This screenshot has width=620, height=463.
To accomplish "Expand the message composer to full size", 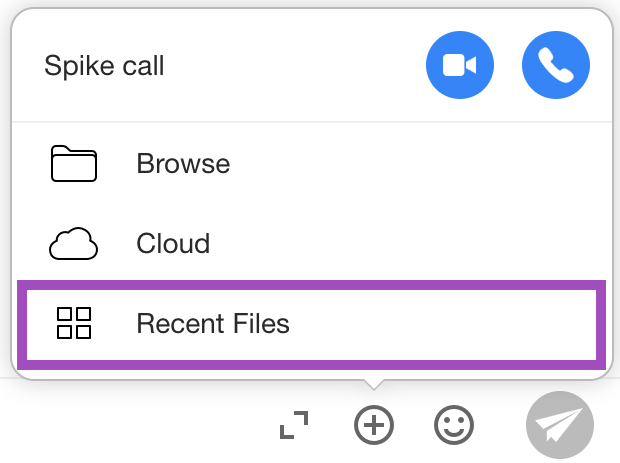I will tap(294, 425).
